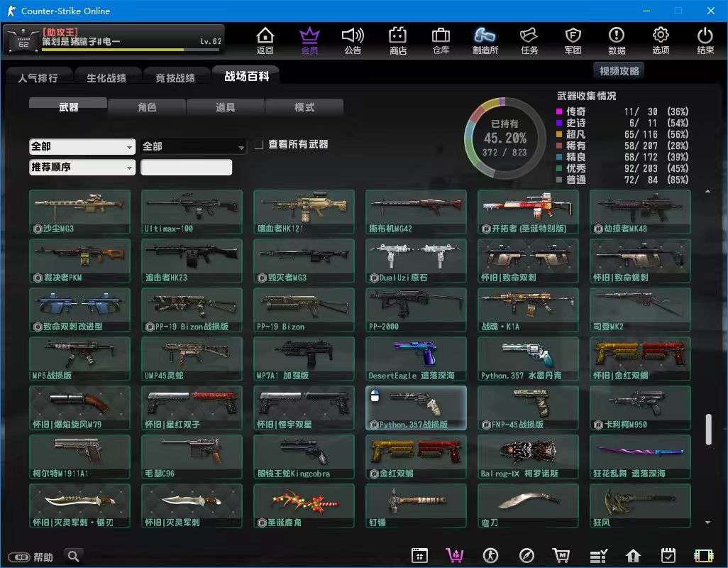Screen dimensions: 728x568
Task: Expand the first 全部 category dropdown
Action: point(82,147)
